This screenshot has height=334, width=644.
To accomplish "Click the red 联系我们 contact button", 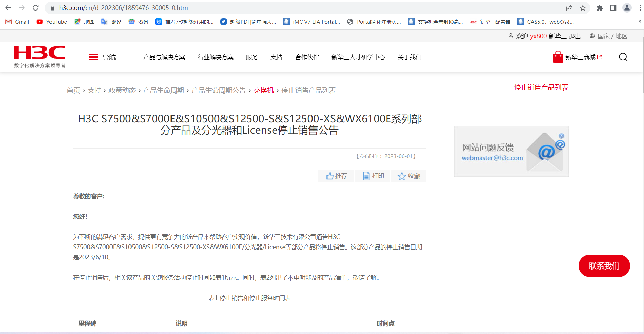I will click(x=604, y=266).
